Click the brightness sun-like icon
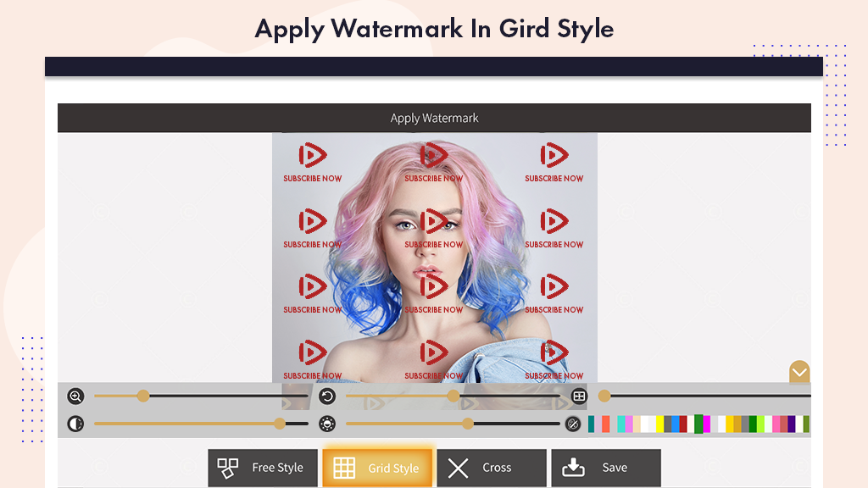This screenshot has width=868, height=488. point(327,424)
